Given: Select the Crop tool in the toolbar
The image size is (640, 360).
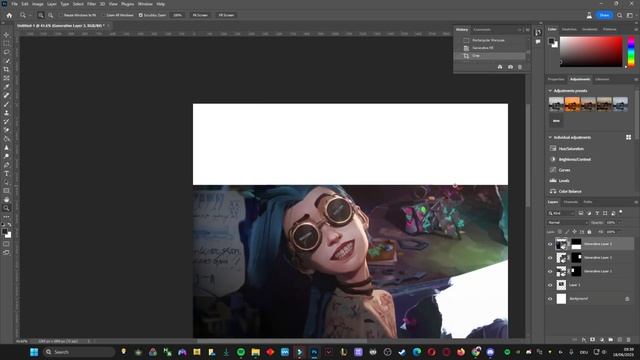Looking at the screenshot, I should click(x=6, y=69).
